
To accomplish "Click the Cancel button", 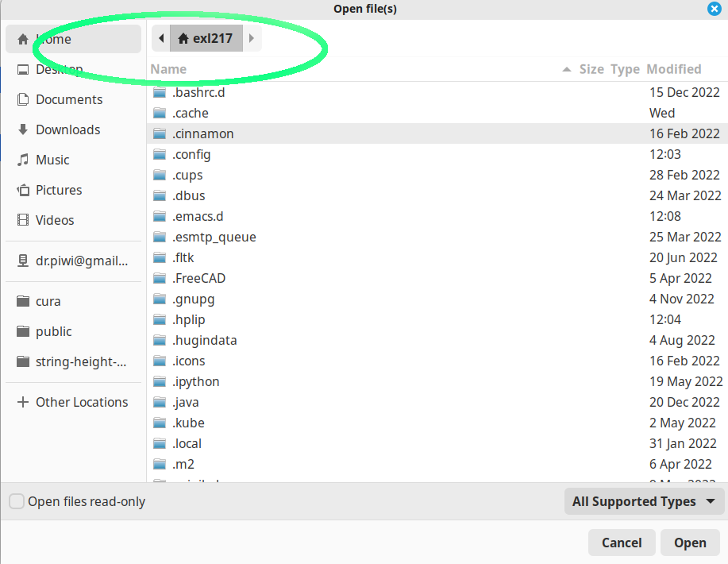I will pos(622,543).
